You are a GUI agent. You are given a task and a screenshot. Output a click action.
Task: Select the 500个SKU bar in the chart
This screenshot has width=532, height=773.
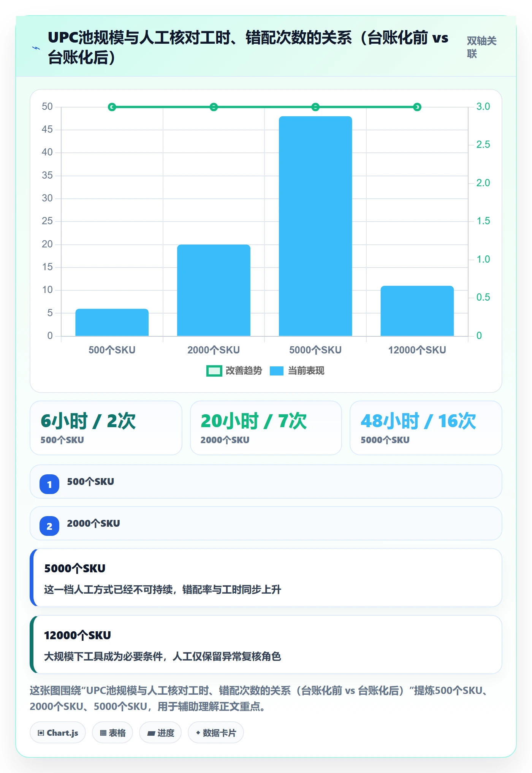pos(112,322)
